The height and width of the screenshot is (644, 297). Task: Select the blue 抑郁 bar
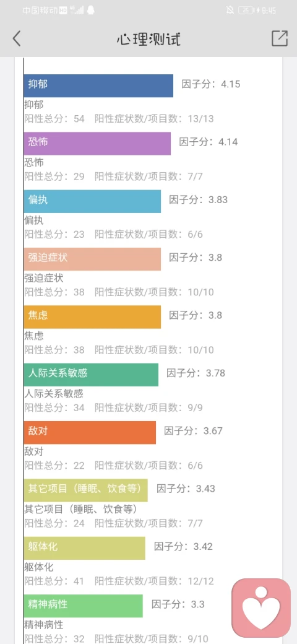coord(98,86)
